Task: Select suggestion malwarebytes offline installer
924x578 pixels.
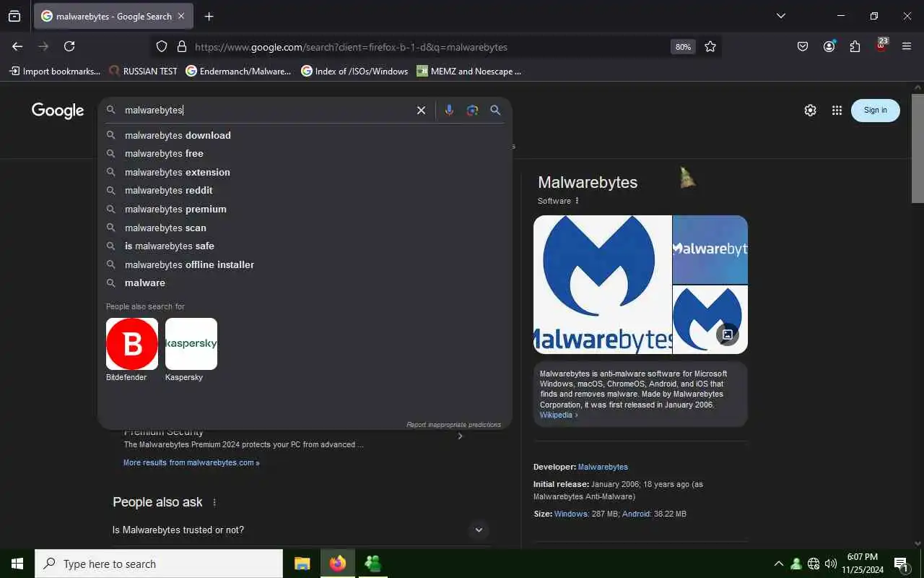Action: [x=305, y=264]
